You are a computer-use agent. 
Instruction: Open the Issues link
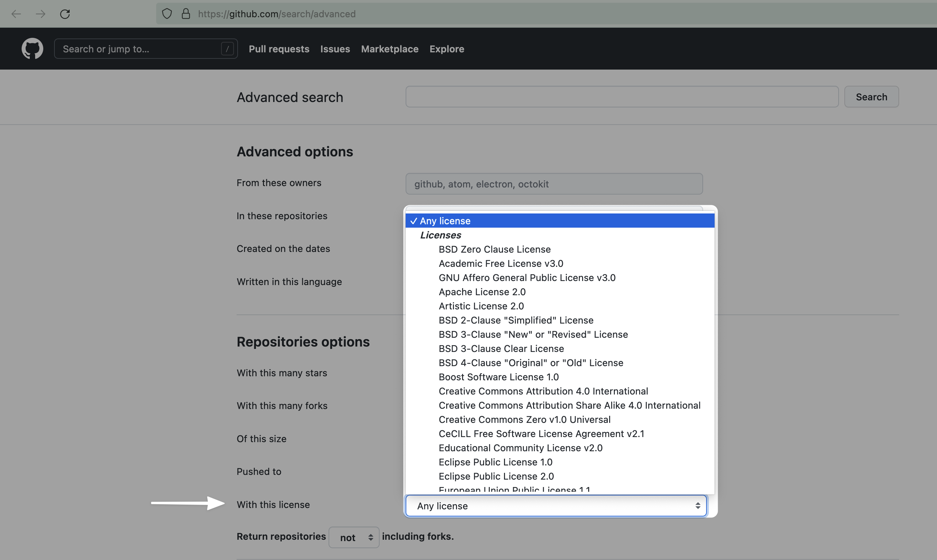click(x=335, y=49)
